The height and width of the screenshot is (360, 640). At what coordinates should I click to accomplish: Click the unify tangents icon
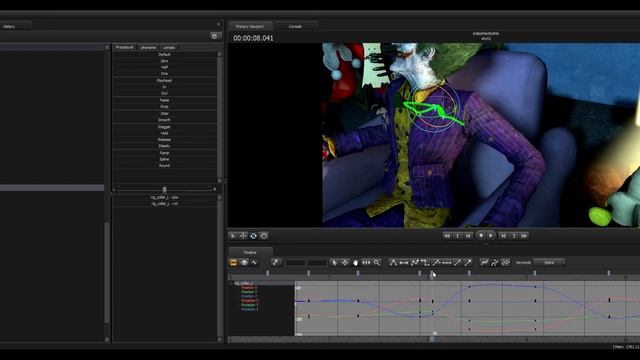click(x=436, y=263)
